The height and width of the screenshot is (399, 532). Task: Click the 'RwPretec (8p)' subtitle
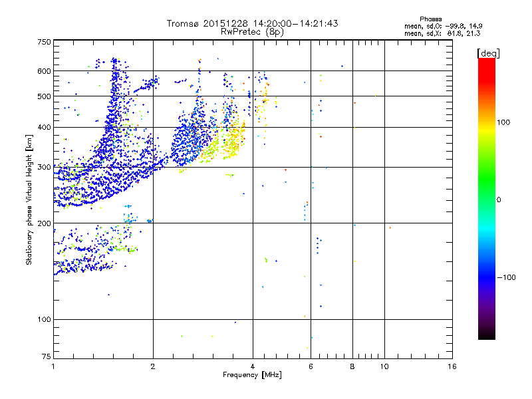pos(253,32)
